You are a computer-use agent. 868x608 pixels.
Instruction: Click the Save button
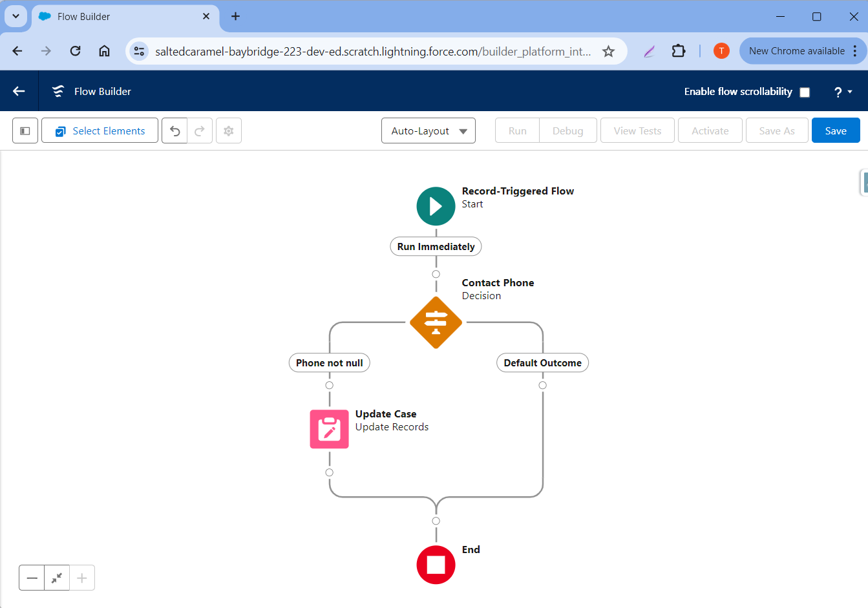836,131
